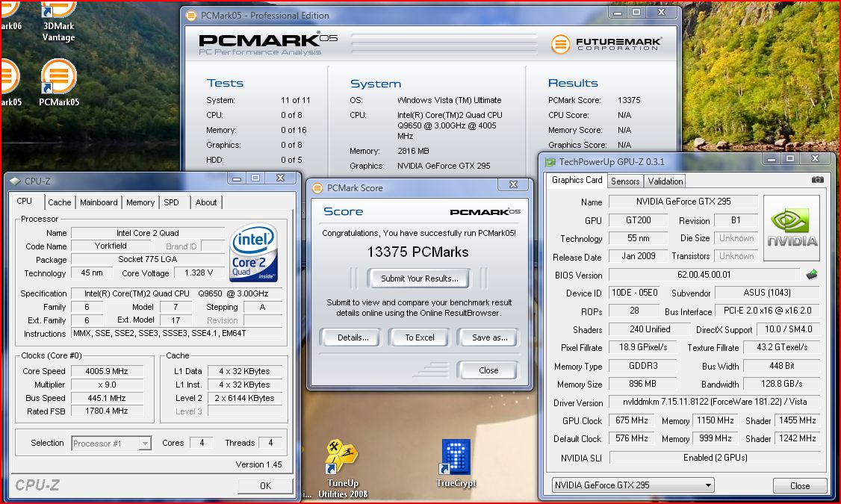This screenshot has height=504, width=841.
Task: Launch the TrueCrypt desktop shortcut
Action: pyautogui.click(x=456, y=464)
